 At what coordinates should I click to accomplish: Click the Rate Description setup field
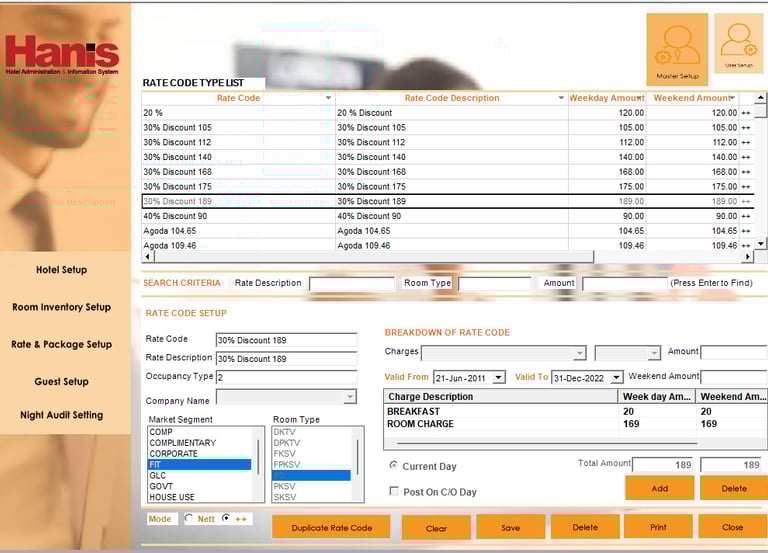287,359
